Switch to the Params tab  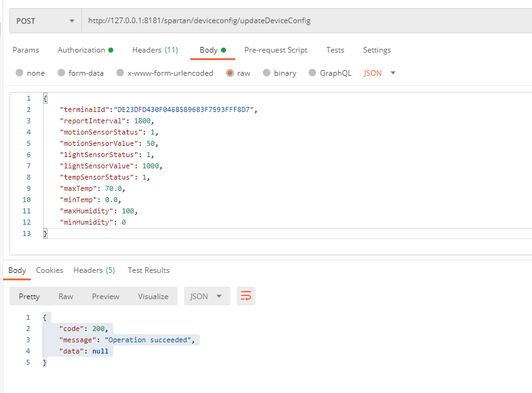[x=26, y=50]
